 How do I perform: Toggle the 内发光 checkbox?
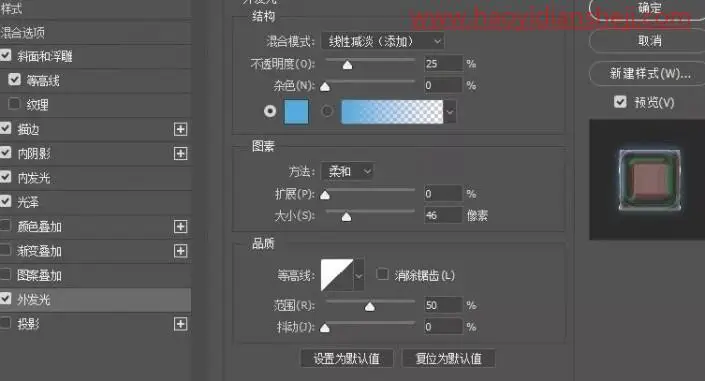click(5, 177)
